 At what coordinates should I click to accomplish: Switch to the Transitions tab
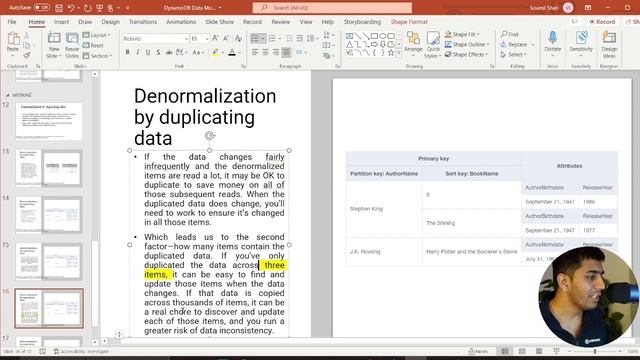coord(143,22)
